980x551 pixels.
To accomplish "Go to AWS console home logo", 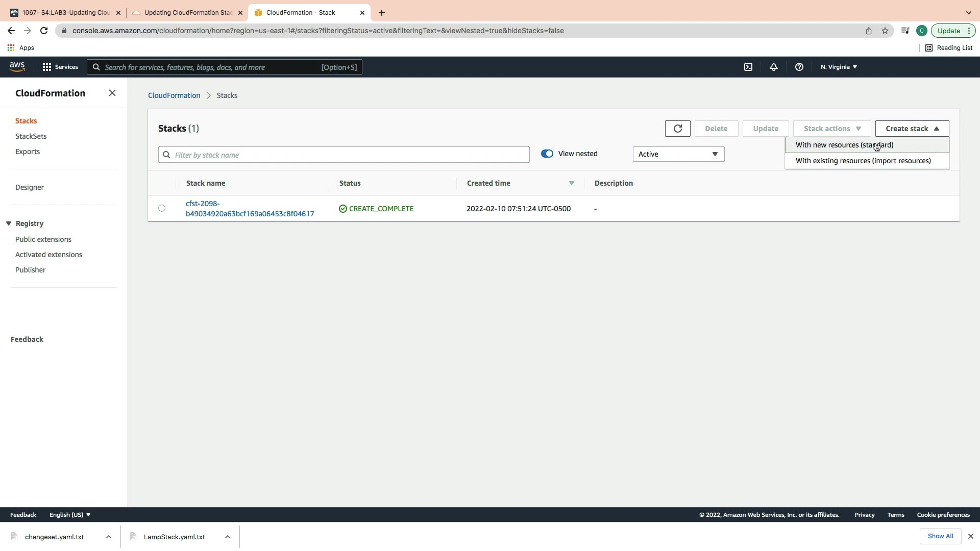I will pos(17,67).
